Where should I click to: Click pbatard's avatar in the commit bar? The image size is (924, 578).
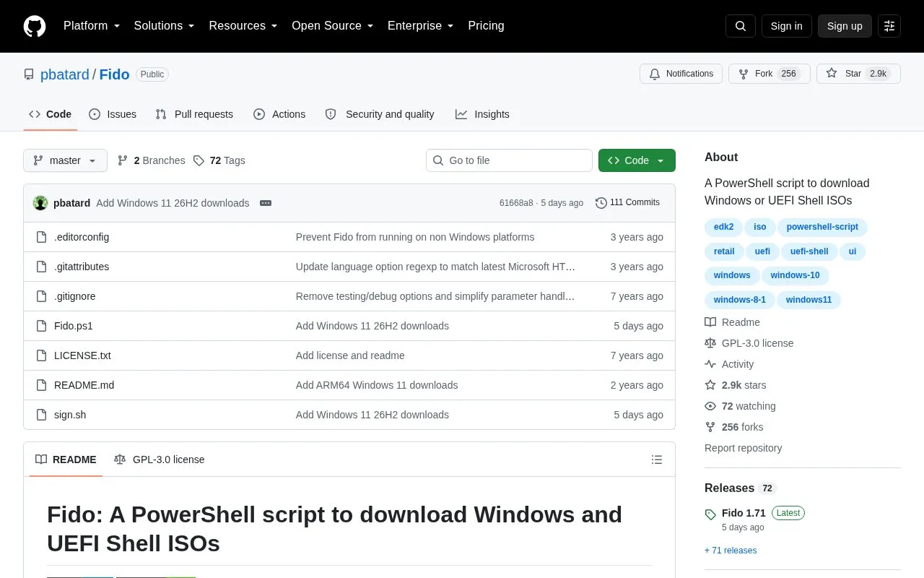[x=40, y=203]
